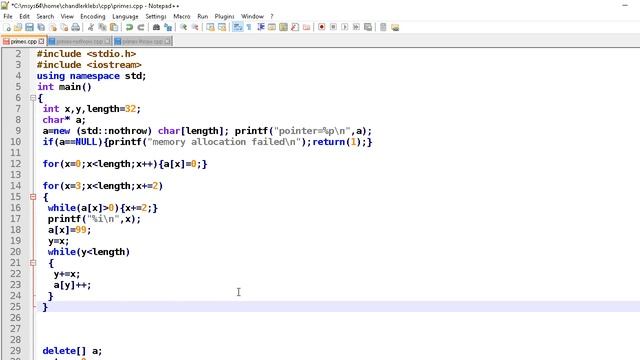Click the Close All toolbar icon
This screenshot has width=640, height=360.
tap(64, 27)
